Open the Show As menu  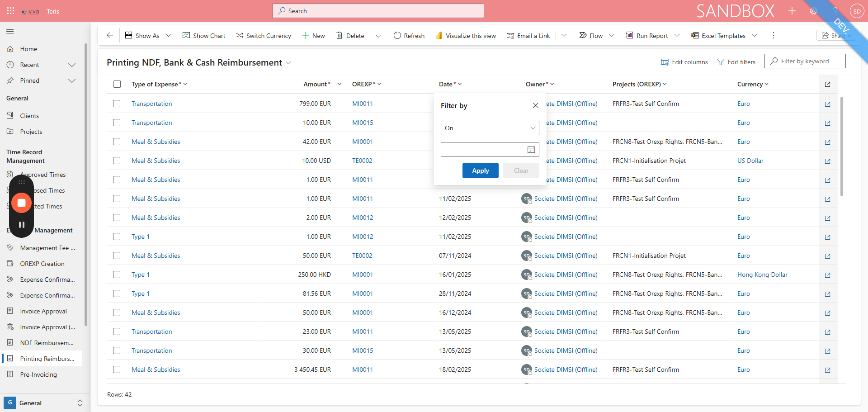[x=148, y=35]
